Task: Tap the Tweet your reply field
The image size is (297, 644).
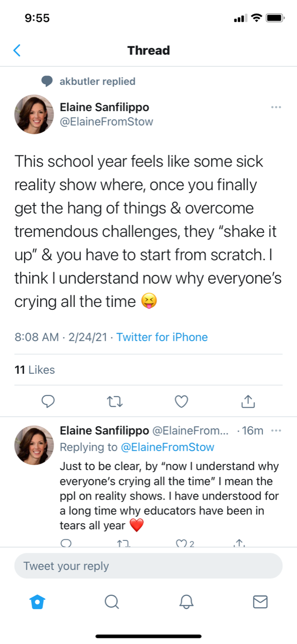Action: click(148, 566)
